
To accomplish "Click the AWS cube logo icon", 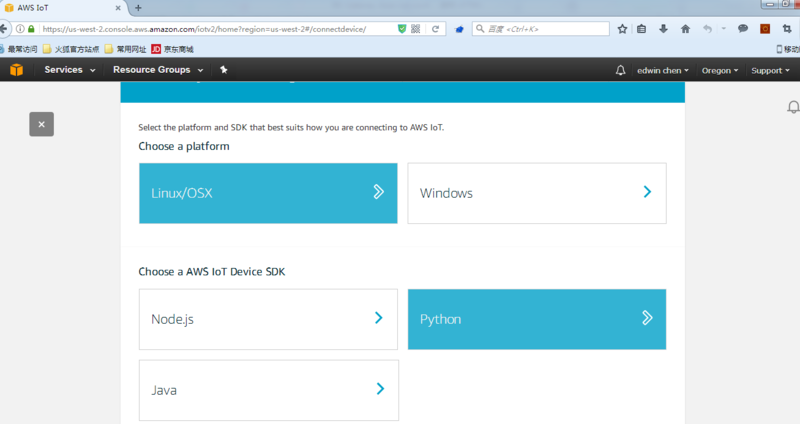I will pos(16,70).
